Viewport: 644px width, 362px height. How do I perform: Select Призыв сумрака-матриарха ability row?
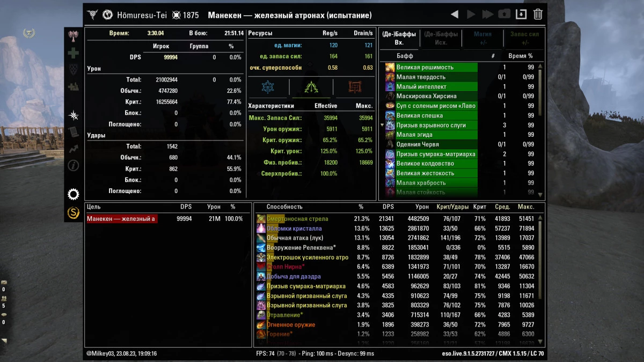[396, 286]
